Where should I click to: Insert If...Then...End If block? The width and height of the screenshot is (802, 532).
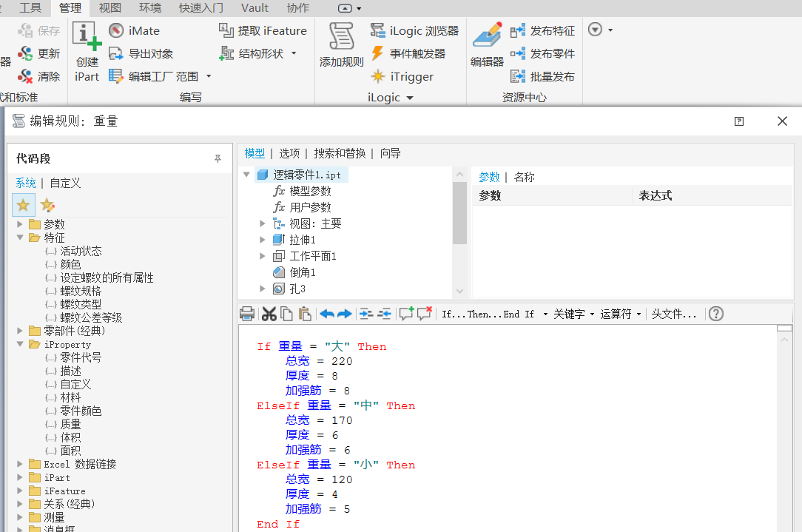(488, 314)
